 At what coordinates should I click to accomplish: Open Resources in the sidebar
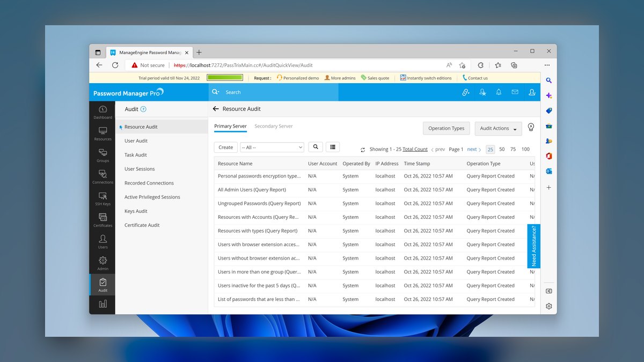[103, 134]
